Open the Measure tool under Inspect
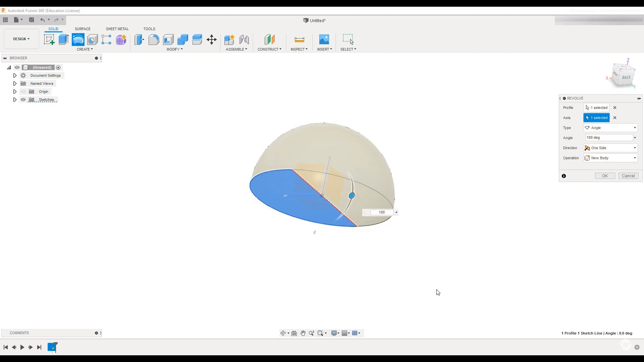 coord(299,40)
